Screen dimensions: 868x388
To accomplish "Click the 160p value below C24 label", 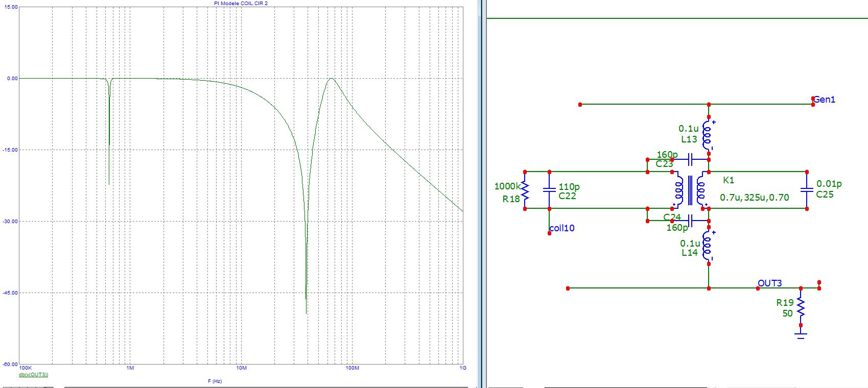I will pos(677,228).
